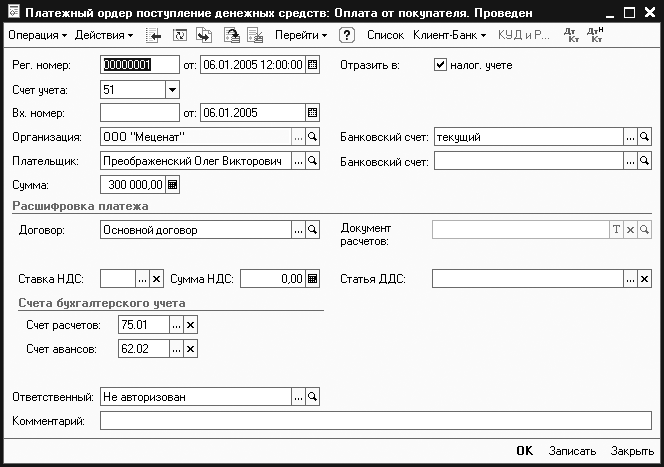Viewport: 664px width, 467px height.
Task: Click the ДтКт postings icon in toolbar
Action: (570, 35)
